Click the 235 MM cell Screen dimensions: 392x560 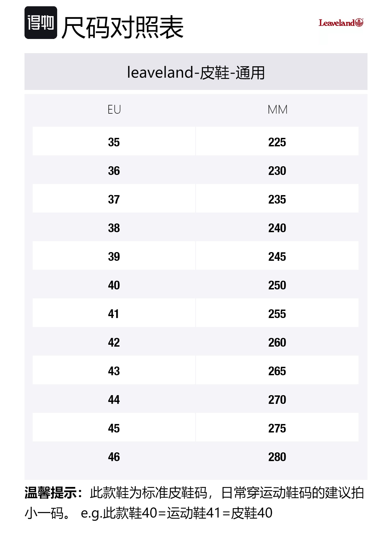point(277,199)
